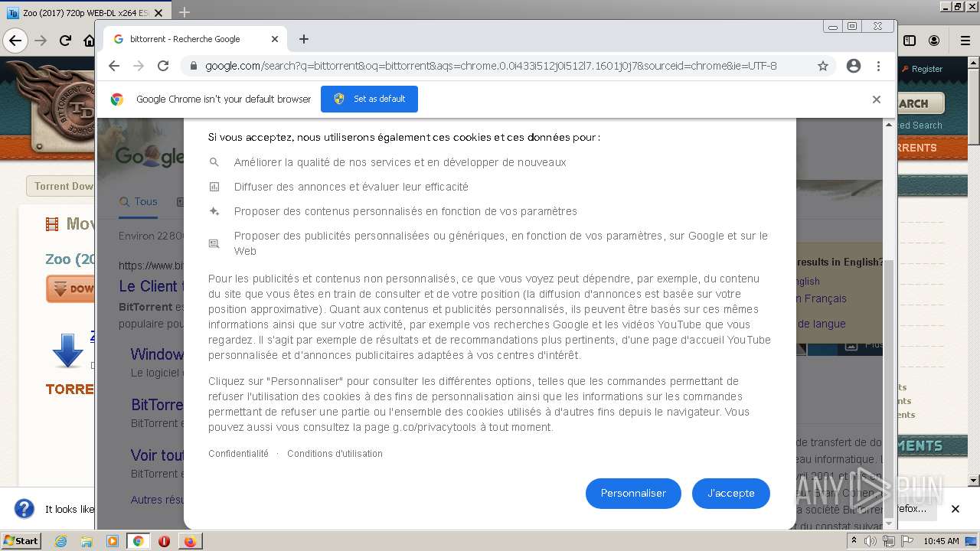
Task: Dismiss the default browser infobar
Action: pyautogui.click(x=877, y=99)
